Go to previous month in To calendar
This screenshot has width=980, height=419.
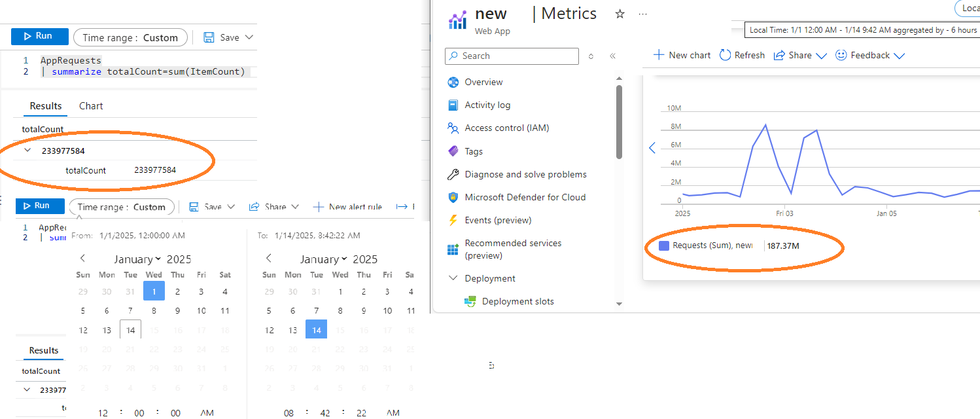(x=269, y=258)
